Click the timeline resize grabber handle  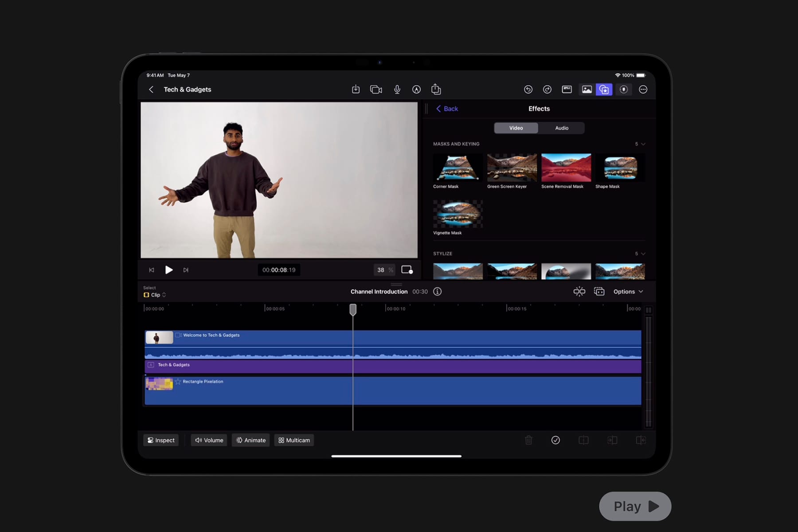click(x=396, y=285)
